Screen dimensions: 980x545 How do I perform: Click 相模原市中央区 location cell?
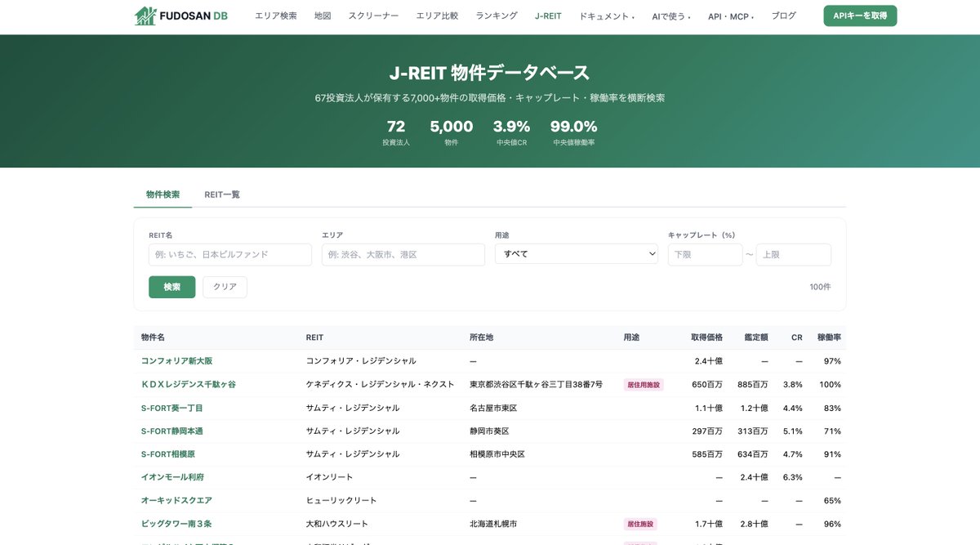click(x=497, y=454)
